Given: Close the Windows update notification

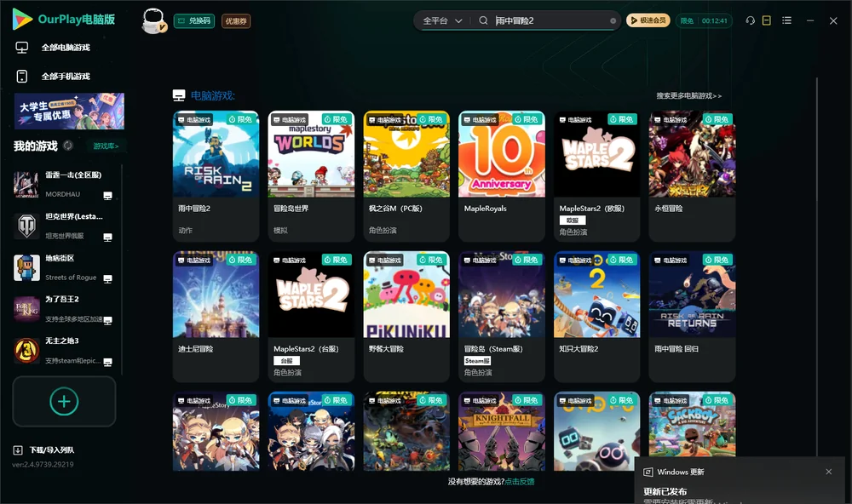Looking at the screenshot, I should (829, 472).
